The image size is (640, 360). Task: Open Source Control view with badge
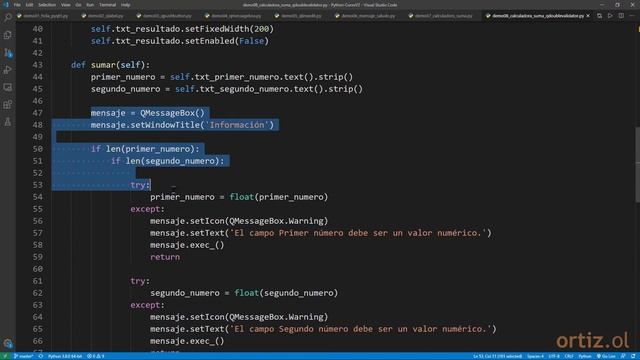tap(7, 53)
